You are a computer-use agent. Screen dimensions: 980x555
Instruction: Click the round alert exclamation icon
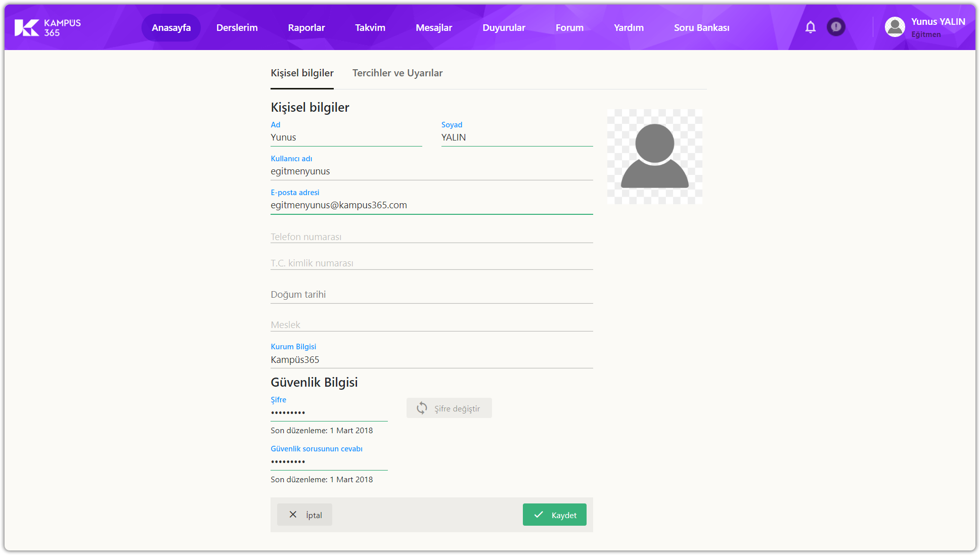(x=836, y=27)
